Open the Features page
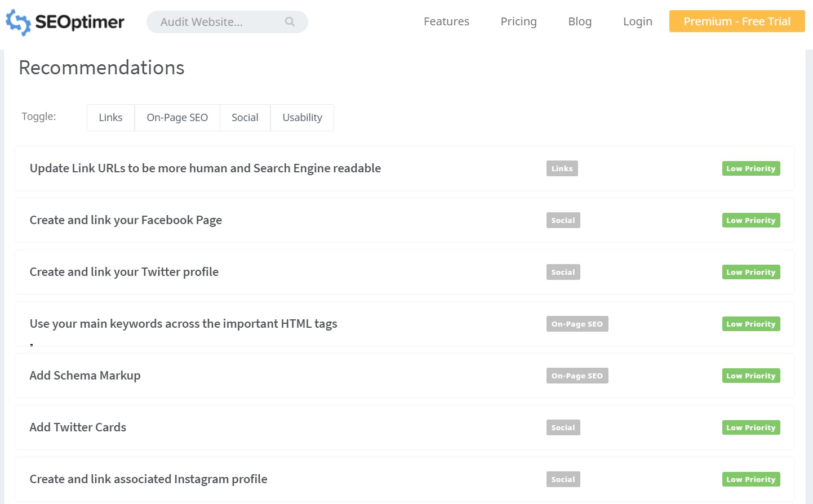 coord(446,21)
